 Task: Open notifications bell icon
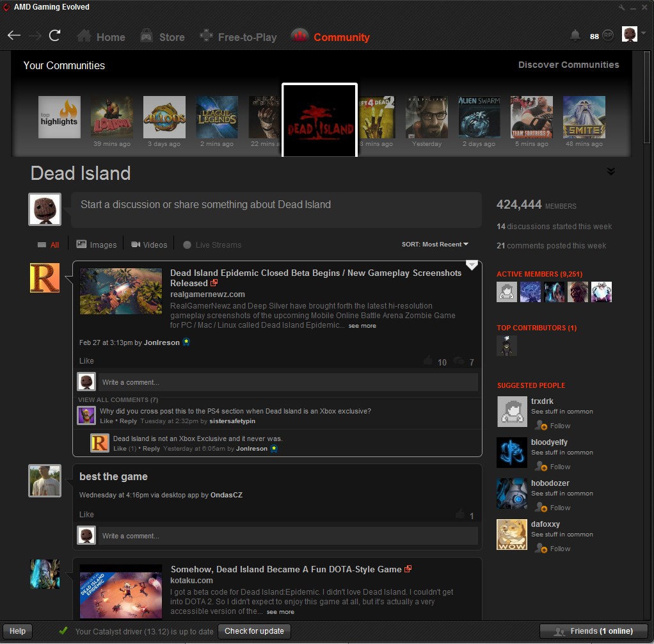pyautogui.click(x=575, y=35)
